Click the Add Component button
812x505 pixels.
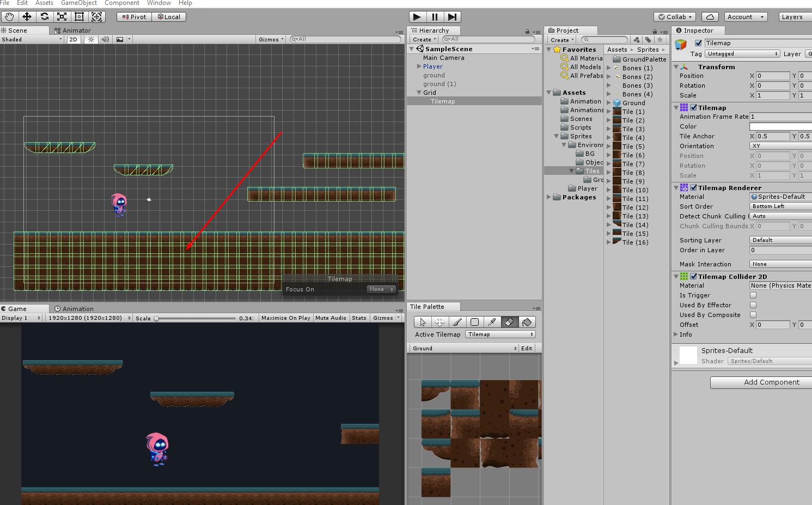click(x=760, y=382)
